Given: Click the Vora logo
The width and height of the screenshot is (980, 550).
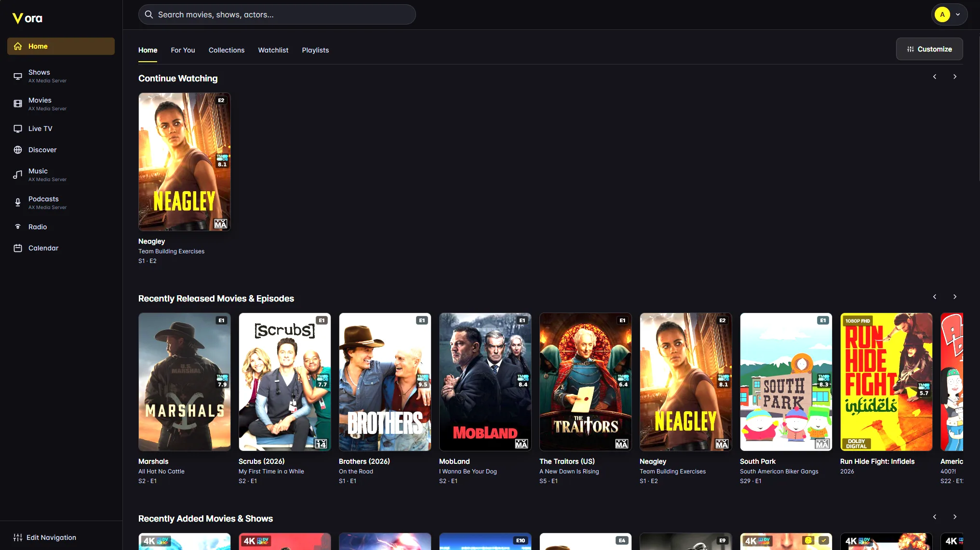Looking at the screenshot, I should tap(27, 18).
